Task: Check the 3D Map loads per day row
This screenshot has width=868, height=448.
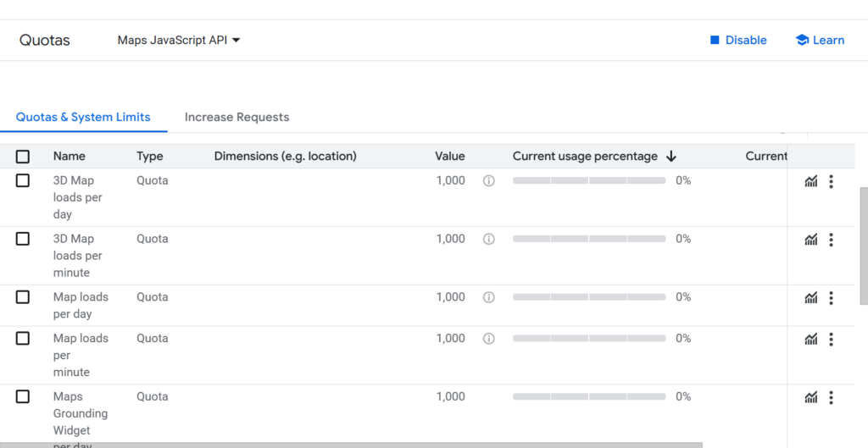Action: tap(23, 181)
